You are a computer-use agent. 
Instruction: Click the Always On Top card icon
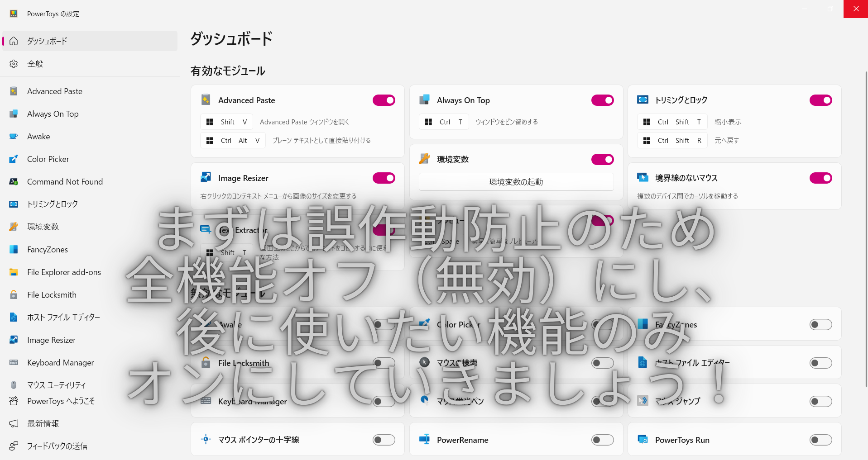424,100
